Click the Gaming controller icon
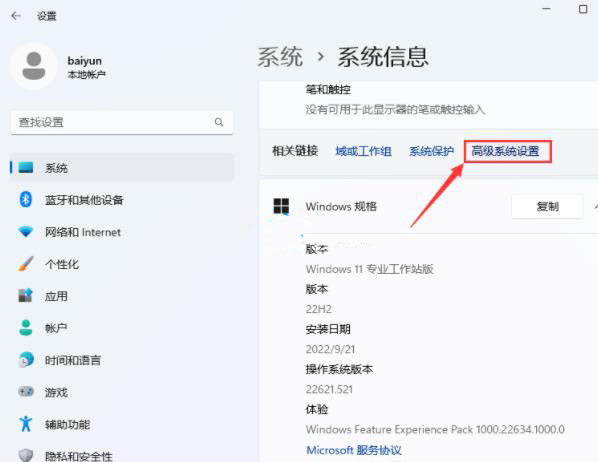This screenshot has height=462, width=598. coord(26,392)
